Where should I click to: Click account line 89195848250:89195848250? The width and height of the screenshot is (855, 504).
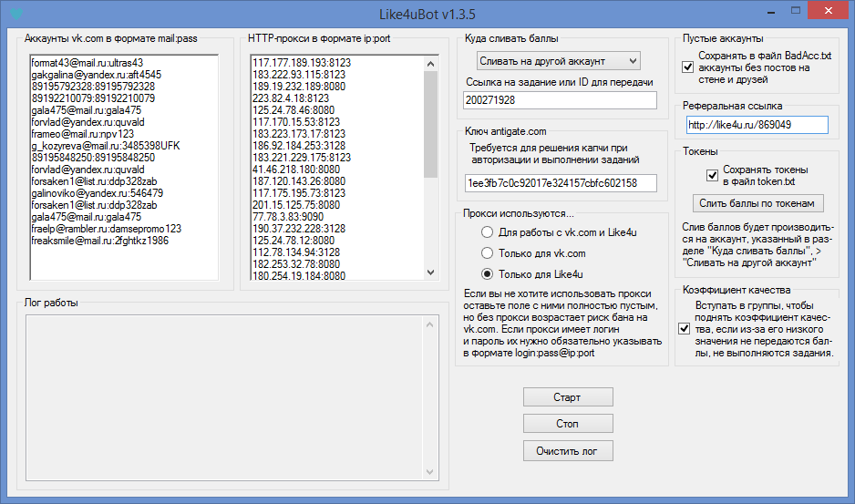(x=93, y=158)
